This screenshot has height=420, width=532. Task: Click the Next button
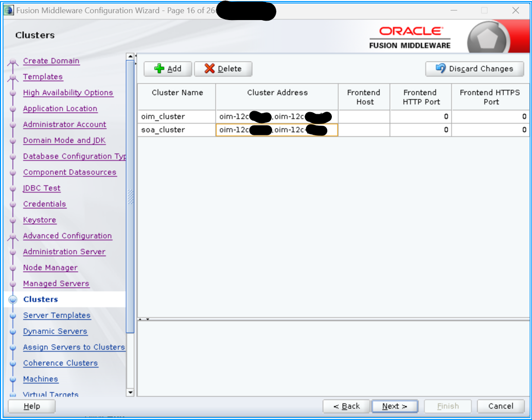click(x=395, y=406)
